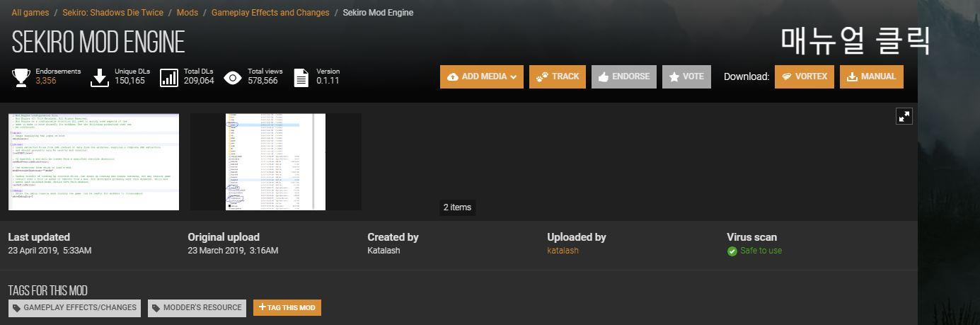Open uploader profile katalash
Screen dimensions: 980x325
(563, 251)
